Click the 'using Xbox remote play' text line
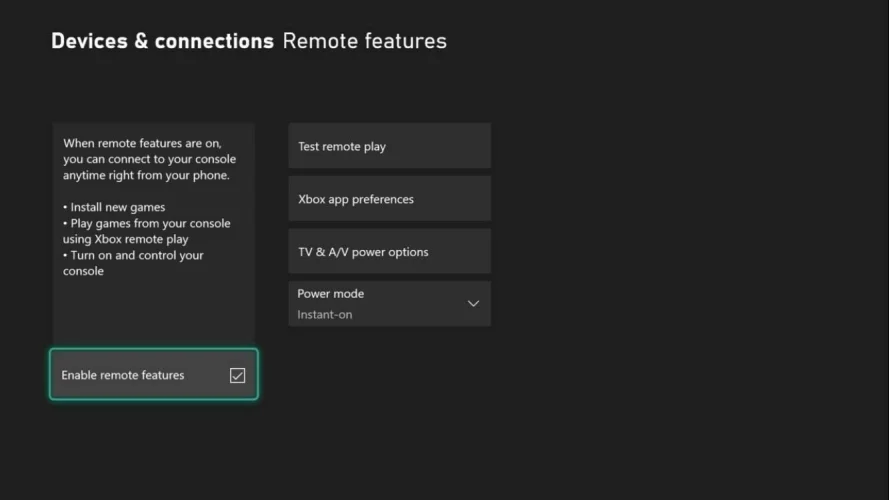The width and height of the screenshot is (889, 500). (125, 239)
